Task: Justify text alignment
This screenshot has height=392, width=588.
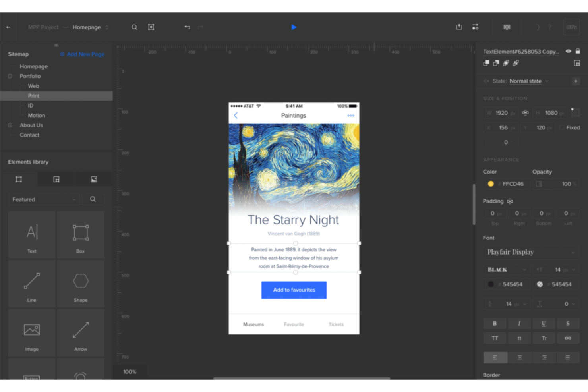Action: pos(568,358)
